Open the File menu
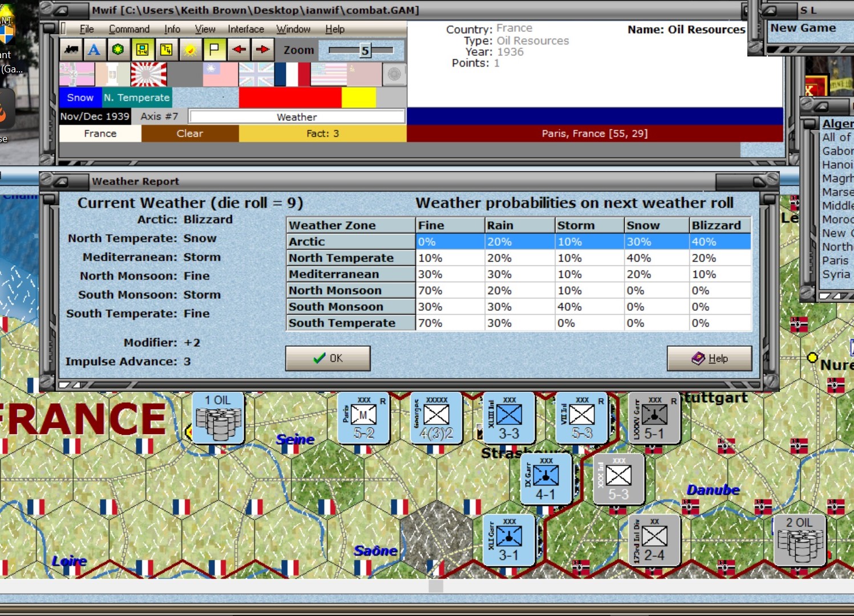Image resolution: width=854 pixels, height=616 pixels. [x=87, y=29]
